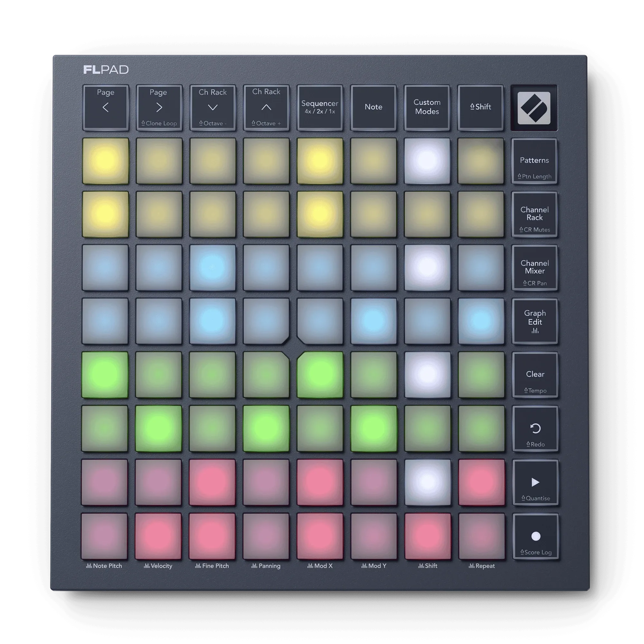
Task: Switch to Note mode
Action: coord(373,107)
